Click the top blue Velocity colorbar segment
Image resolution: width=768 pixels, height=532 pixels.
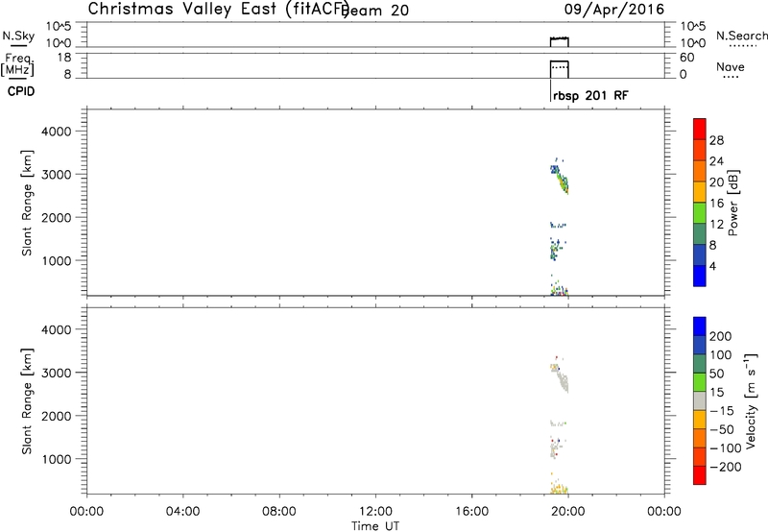click(700, 326)
